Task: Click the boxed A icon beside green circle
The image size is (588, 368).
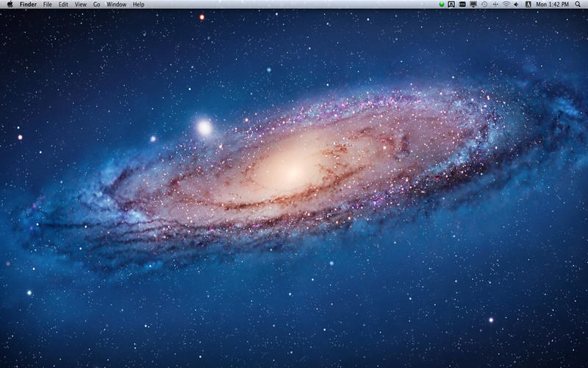Action: (x=451, y=4)
